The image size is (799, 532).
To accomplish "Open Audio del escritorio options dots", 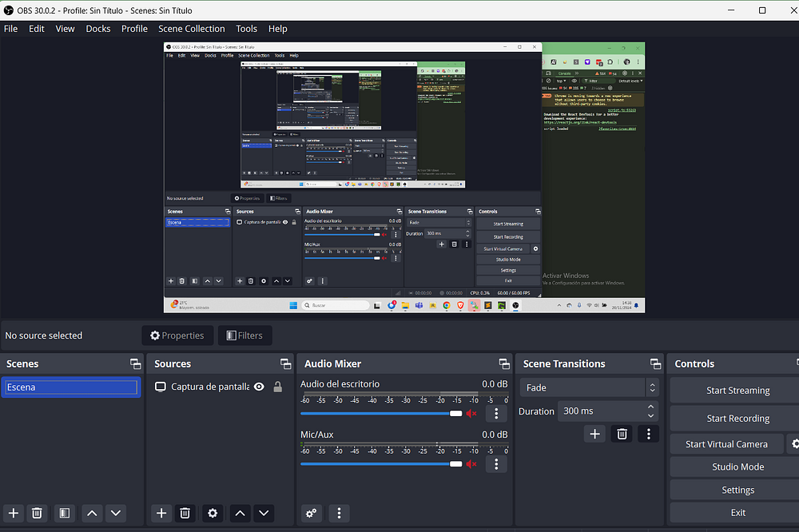I will 496,413.
